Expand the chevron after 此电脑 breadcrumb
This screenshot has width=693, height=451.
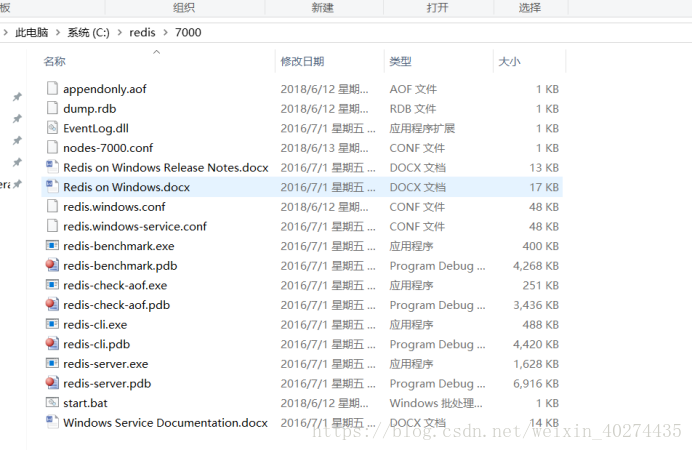[57, 32]
